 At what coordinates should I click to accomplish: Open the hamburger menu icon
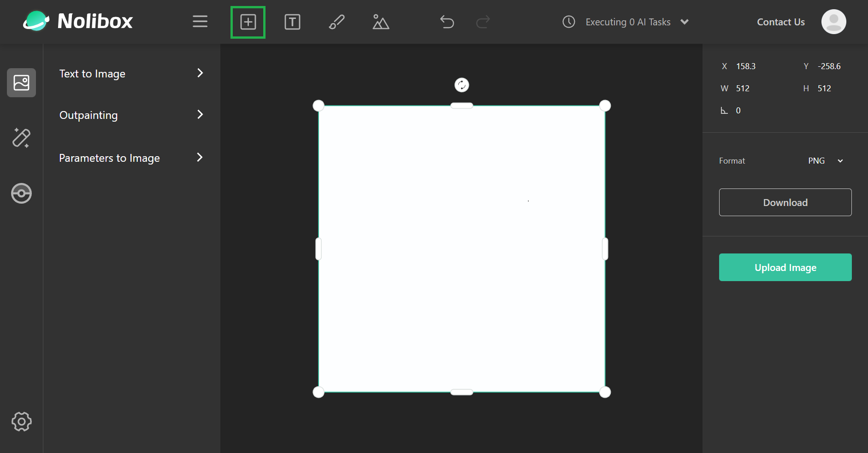[200, 22]
